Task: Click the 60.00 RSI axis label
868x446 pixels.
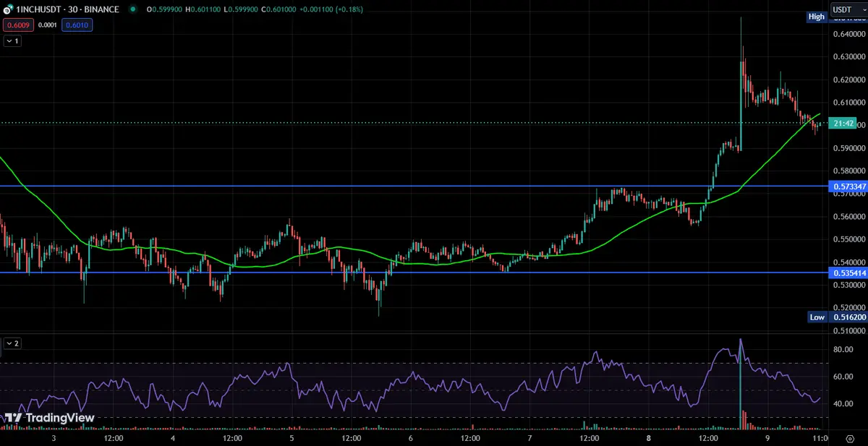Action: pyautogui.click(x=843, y=377)
